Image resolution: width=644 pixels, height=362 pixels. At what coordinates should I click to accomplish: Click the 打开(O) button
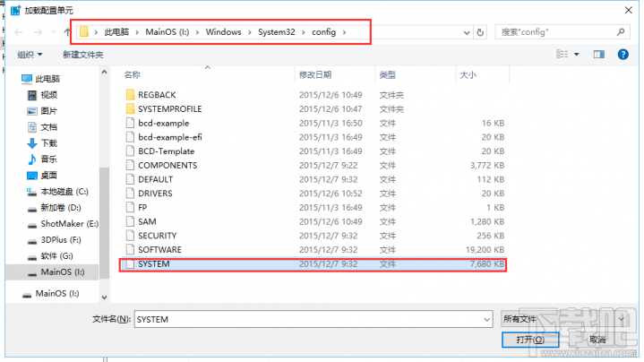click(530, 340)
